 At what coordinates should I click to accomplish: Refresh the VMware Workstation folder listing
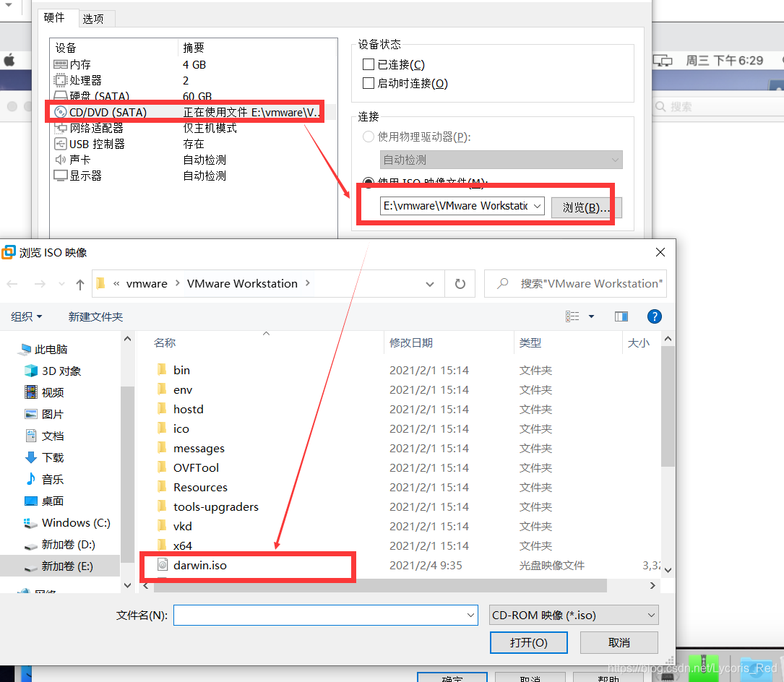pyautogui.click(x=460, y=284)
